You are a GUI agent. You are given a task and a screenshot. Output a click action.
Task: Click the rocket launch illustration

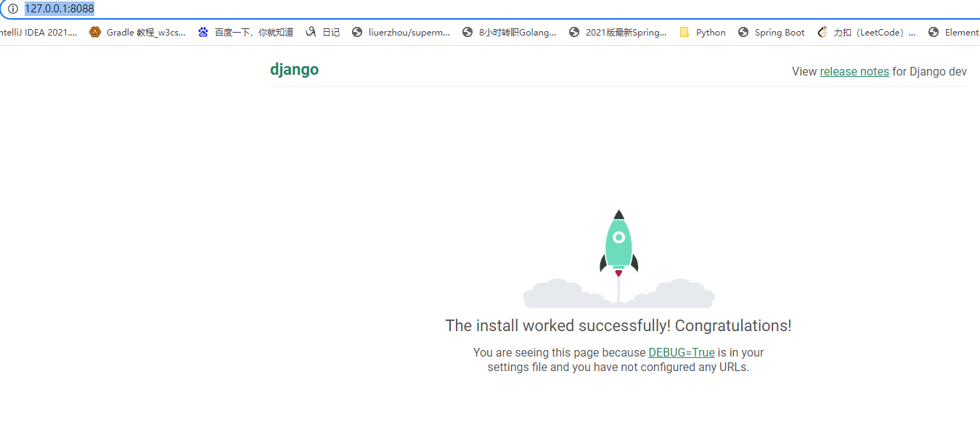(x=618, y=259)
